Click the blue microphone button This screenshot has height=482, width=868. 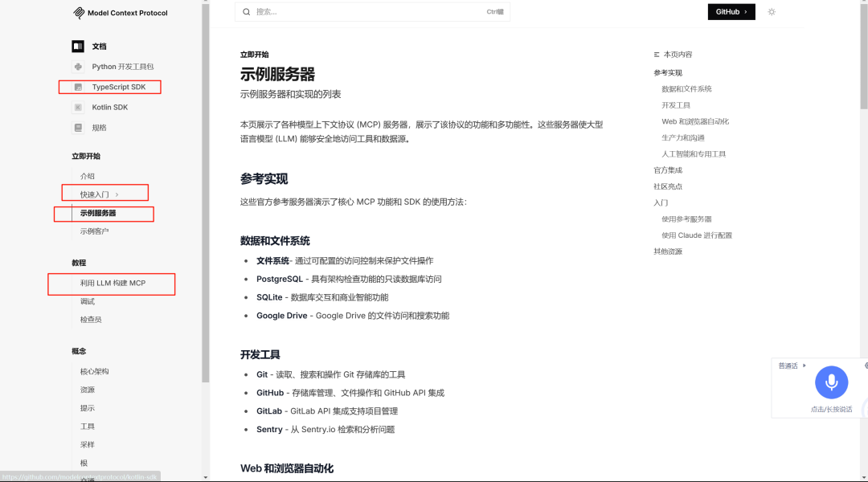(832, 382)
